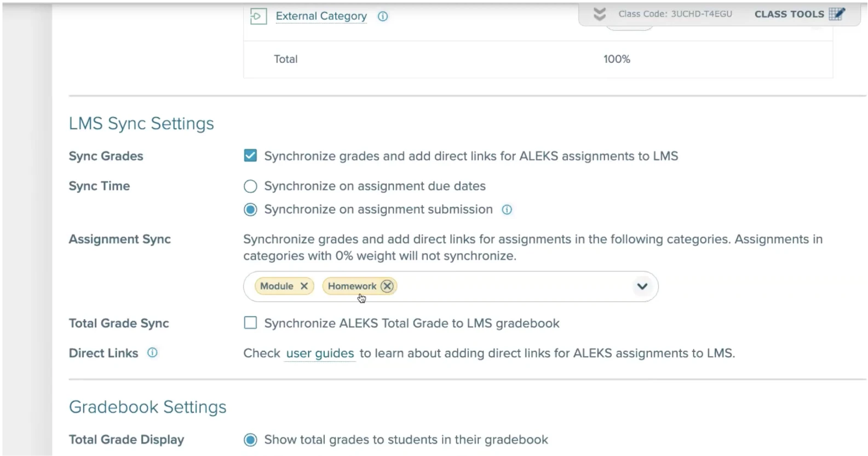Expand the Assignment Sync categories dropdown arrow
This screenshot has width=868, height=456.
642,286
